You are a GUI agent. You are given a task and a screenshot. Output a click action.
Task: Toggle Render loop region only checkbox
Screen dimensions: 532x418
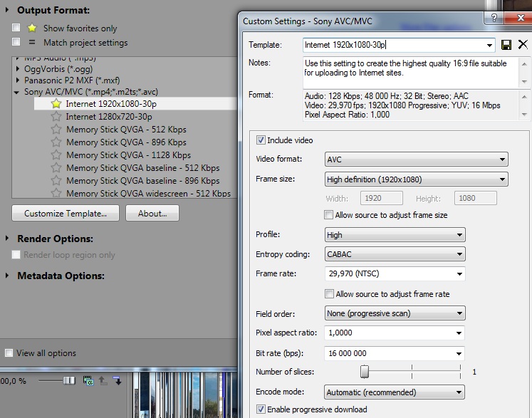16,254
